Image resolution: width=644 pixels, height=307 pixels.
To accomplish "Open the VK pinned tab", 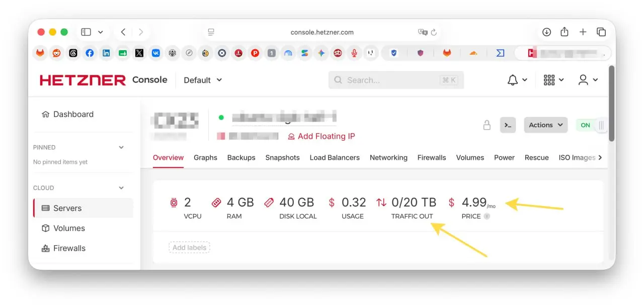I will point(156,53).
